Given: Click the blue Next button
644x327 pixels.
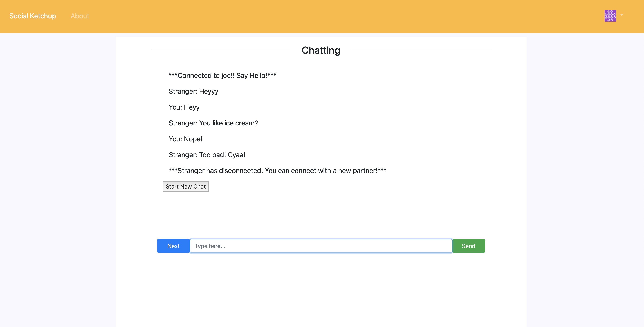Looking at the screenshot, I should click(173, 246).
